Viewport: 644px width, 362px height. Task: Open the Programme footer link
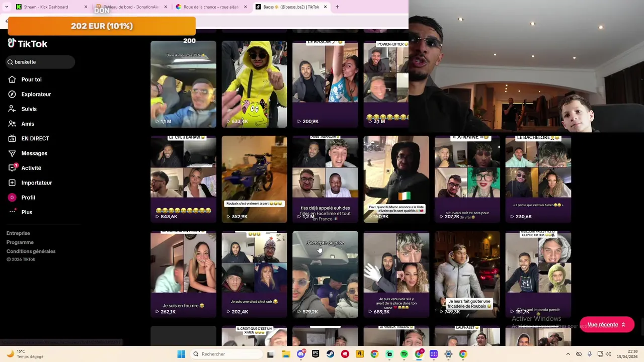[x=20, y=242]
